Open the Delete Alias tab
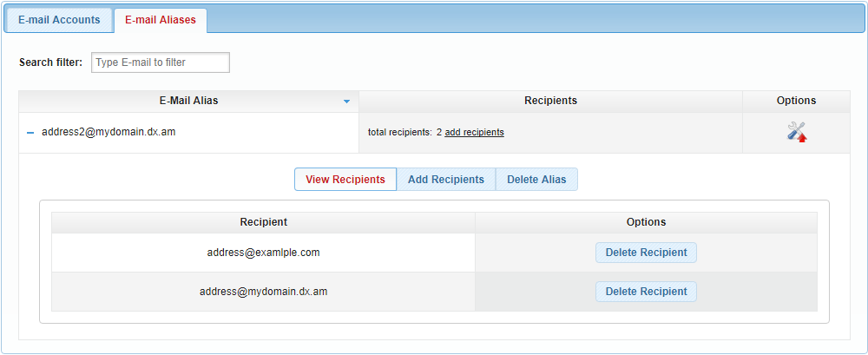The width and height of the screenshot is (868, 355). click(536, 180)
